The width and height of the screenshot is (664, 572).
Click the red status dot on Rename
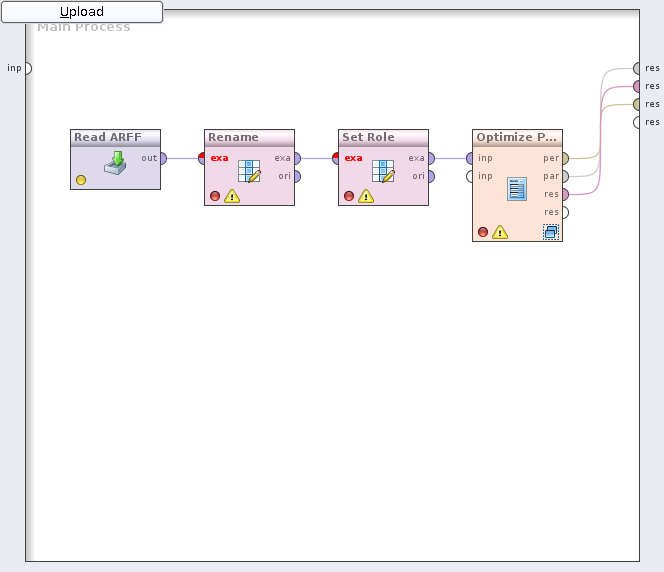point(215,196)
